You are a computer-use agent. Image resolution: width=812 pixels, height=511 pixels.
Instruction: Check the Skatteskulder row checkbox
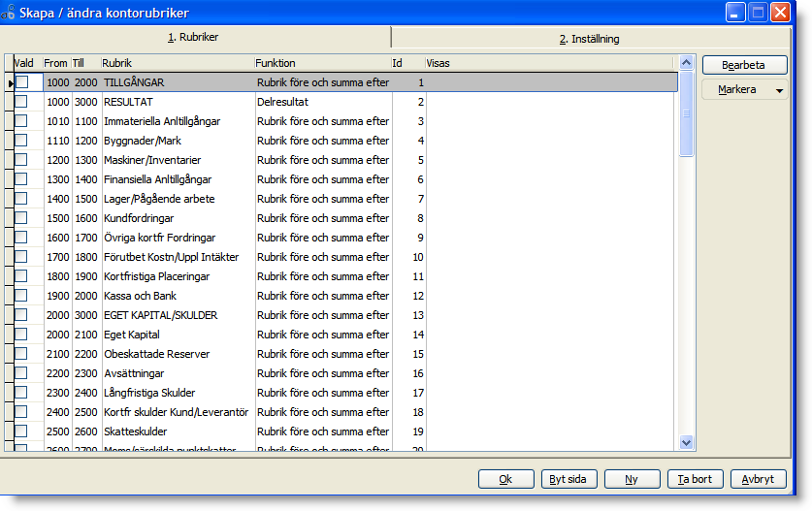point(21,431)
